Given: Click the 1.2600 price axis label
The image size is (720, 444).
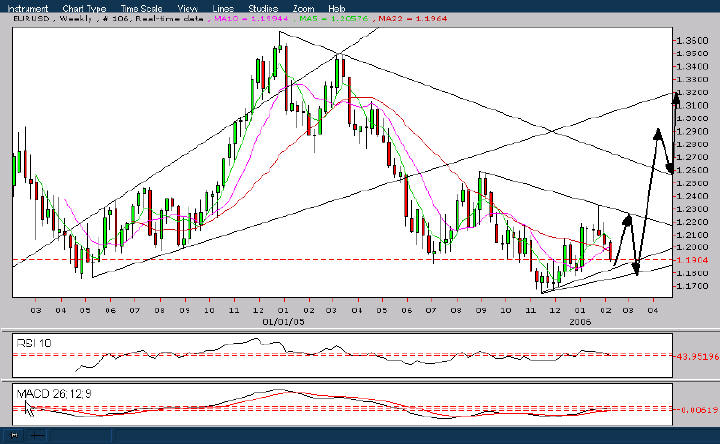Looking at the screenshot, I should tap(692, 170).
